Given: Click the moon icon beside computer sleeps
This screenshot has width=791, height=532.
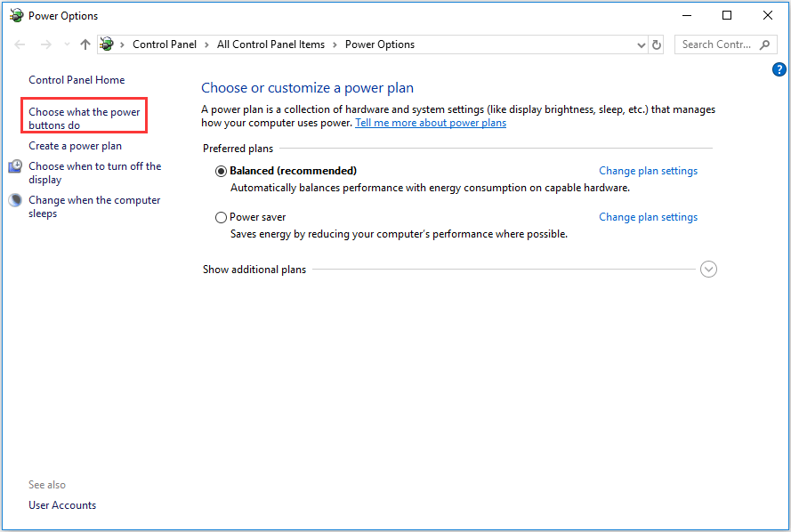Looking at the screenshot, I should [15, 201].
